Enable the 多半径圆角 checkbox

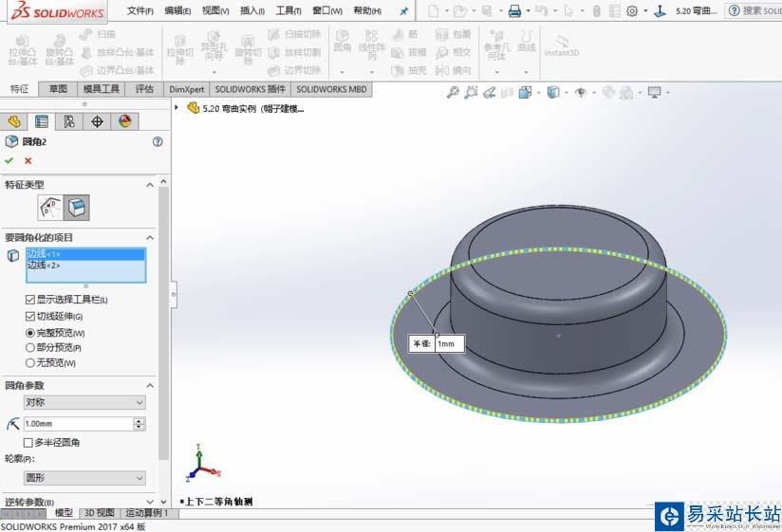28,443
